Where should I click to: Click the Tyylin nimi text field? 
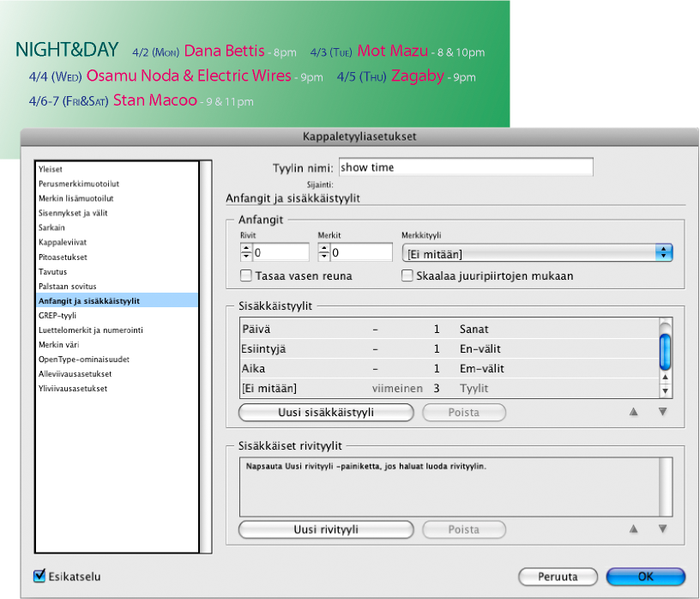coord(466,167)
